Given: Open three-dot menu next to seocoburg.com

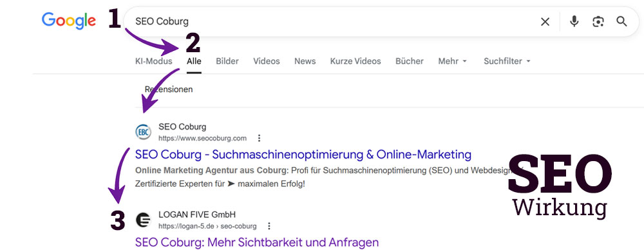Looking at the screenshot, I should coord(259,138).
